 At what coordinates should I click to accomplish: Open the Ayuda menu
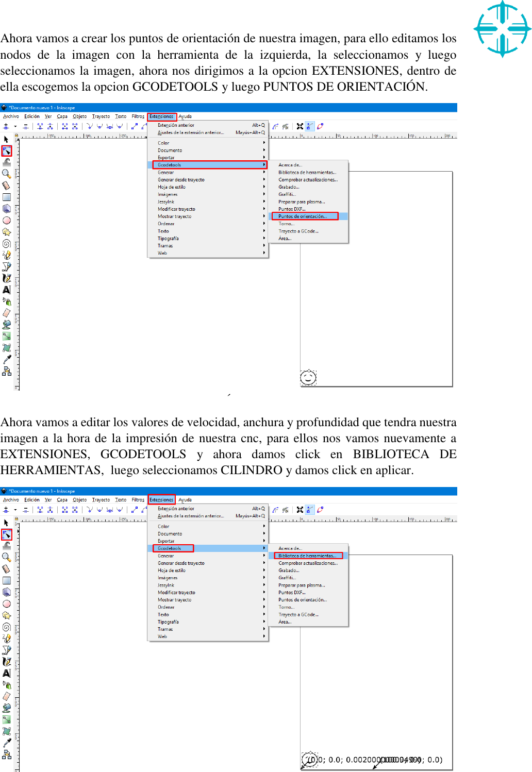coord(186,116)
